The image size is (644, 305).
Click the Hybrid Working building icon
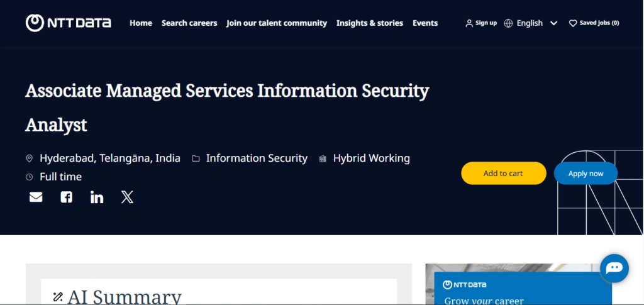click(323, 158)
